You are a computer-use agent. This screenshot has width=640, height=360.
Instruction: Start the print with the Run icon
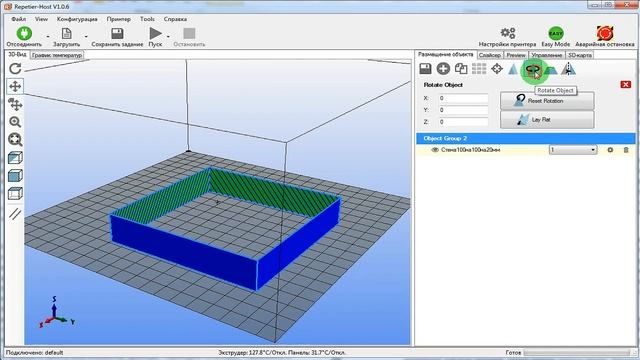tap(155, 33)
